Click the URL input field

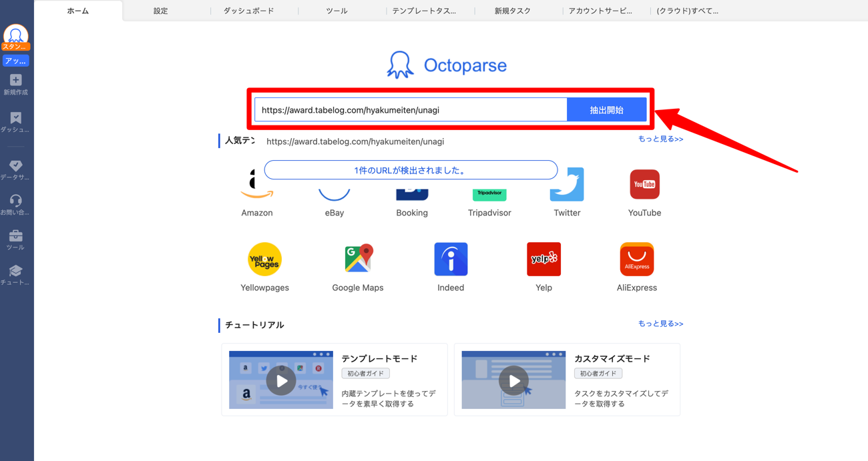(x=411, y=110)
